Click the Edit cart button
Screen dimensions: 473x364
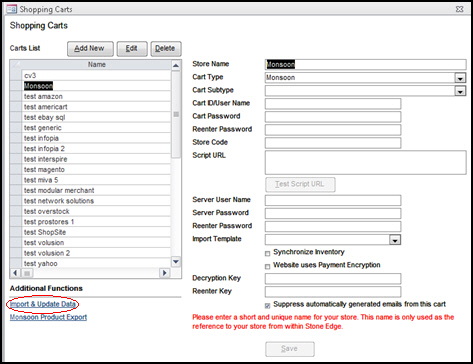[x=132, y=49]
